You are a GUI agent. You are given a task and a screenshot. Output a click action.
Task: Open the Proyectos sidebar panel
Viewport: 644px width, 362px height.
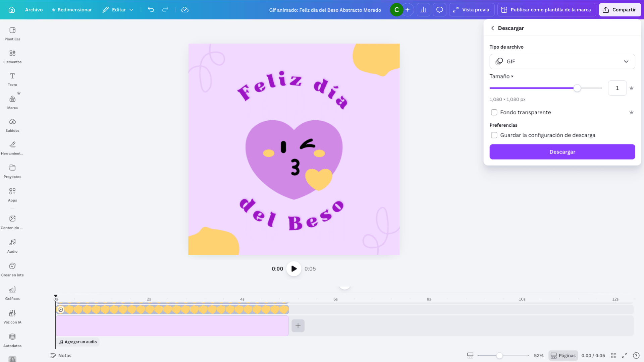click(x=12, y=171)
